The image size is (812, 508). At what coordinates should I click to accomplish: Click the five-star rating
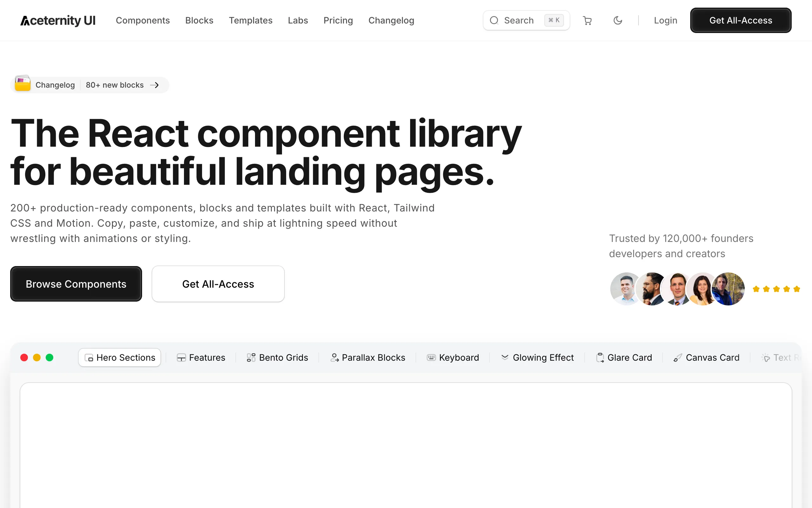point(776,289)
